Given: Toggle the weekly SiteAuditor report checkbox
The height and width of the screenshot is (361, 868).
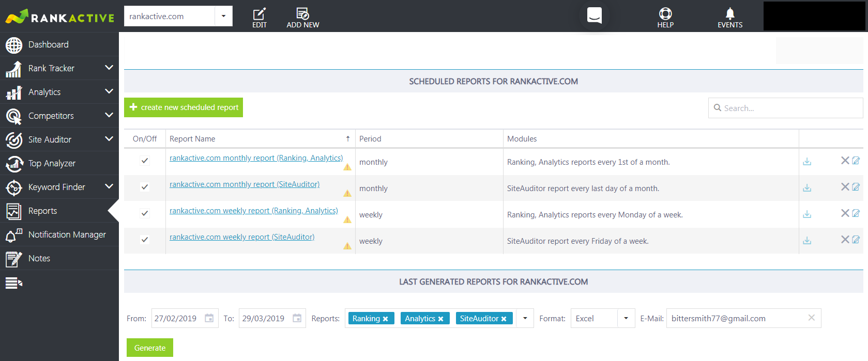Looking at the screenshot, I should 145,240.
